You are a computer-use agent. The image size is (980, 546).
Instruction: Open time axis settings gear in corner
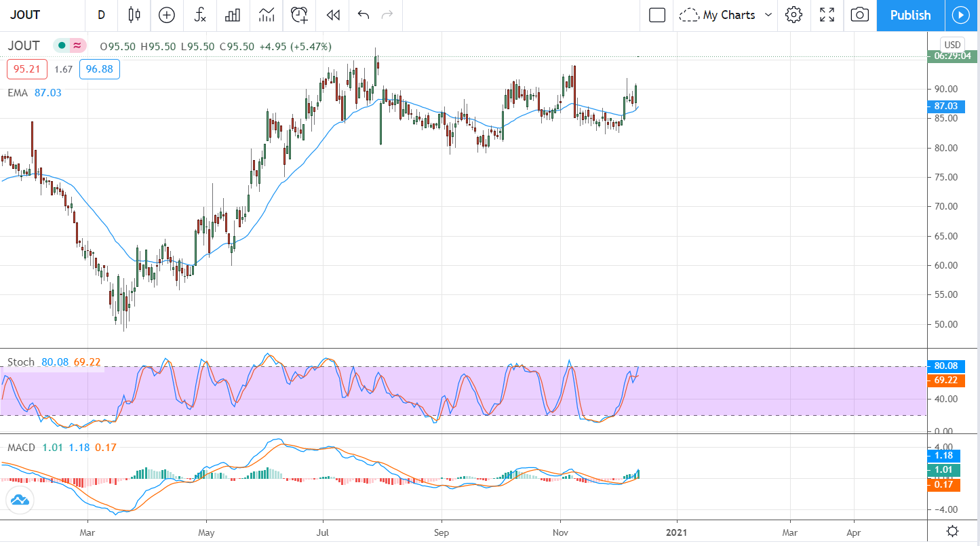tap(952, 531)
